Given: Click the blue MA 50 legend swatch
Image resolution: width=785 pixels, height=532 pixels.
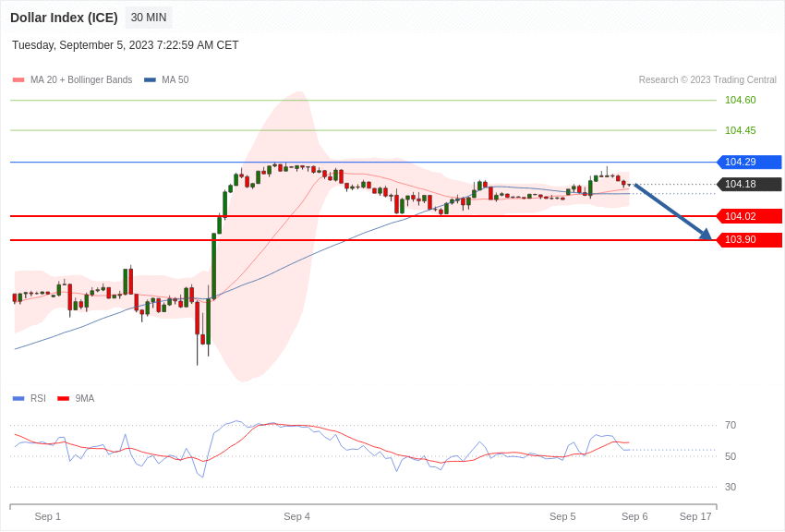Looking at the screenshot, I should 151,79.
